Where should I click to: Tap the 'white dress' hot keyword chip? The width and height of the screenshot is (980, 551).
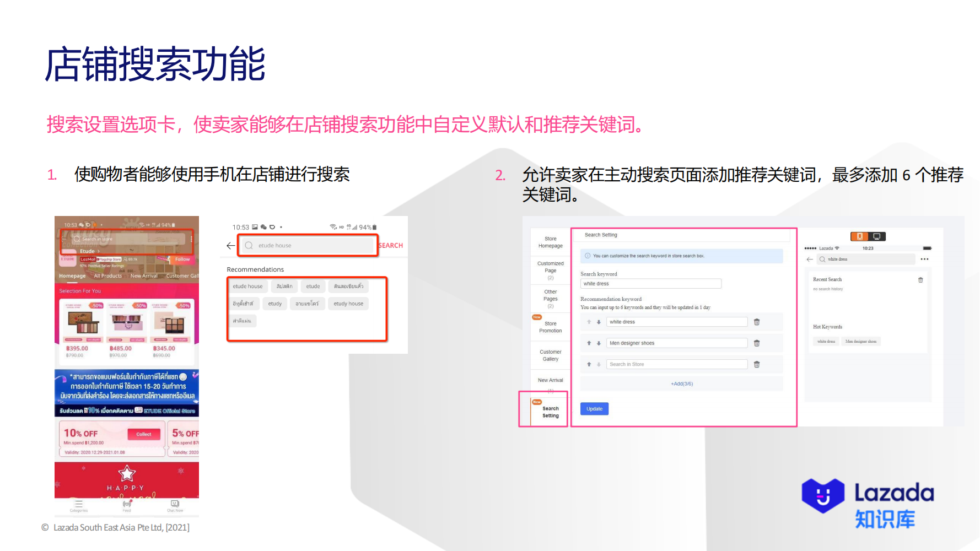[826, 342]
